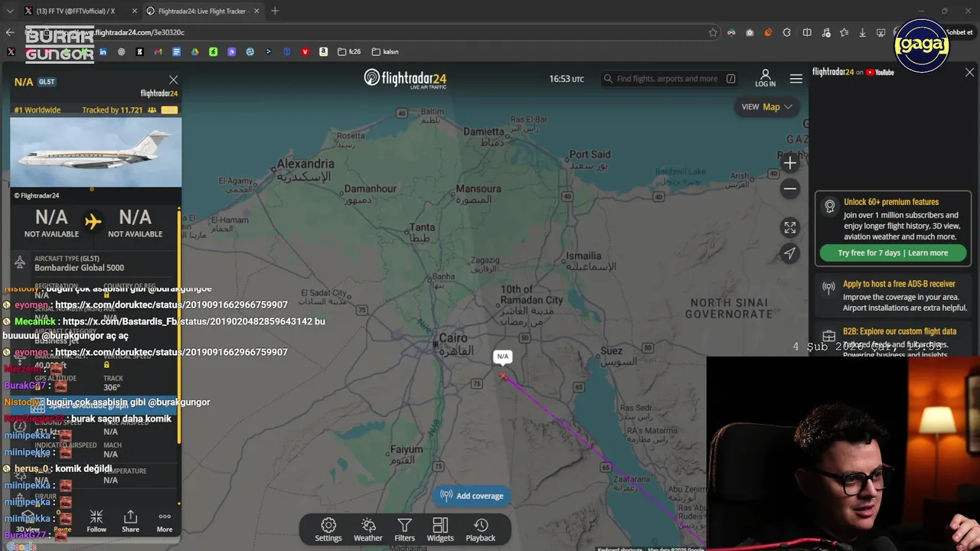Click the #1 Worldwide label
This screenshot has height=551, width=980.
pyautogui.click(x=38, y=110)
